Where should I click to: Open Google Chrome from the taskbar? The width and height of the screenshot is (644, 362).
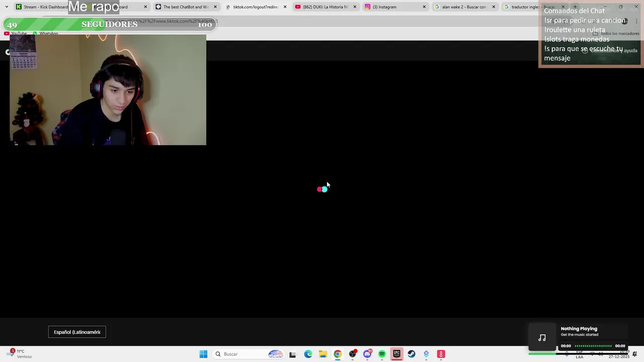pos(338,354)
